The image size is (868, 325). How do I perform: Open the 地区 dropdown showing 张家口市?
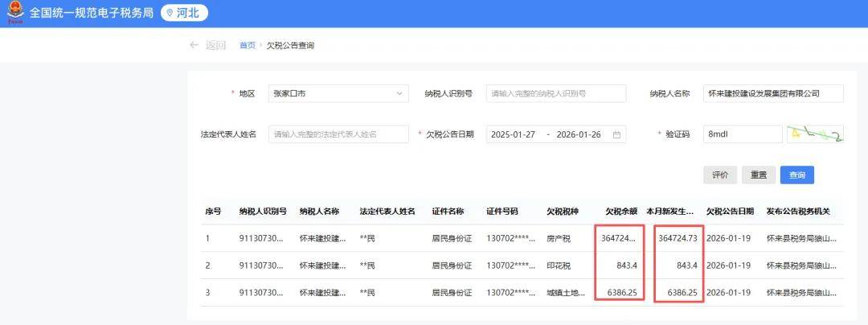(338, 93)
